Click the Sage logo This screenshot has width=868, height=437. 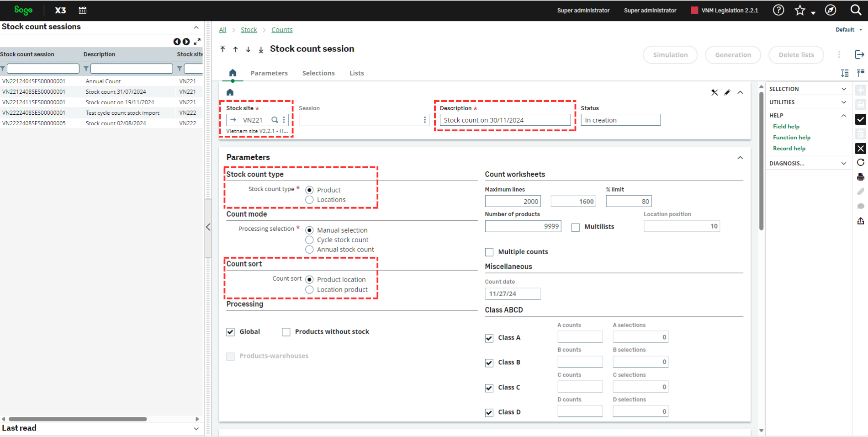[x=23, y=10]
